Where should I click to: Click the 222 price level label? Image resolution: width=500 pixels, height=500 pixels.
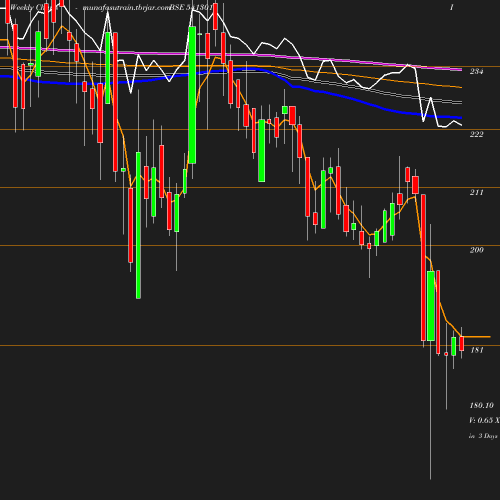(x=476, y=134)
